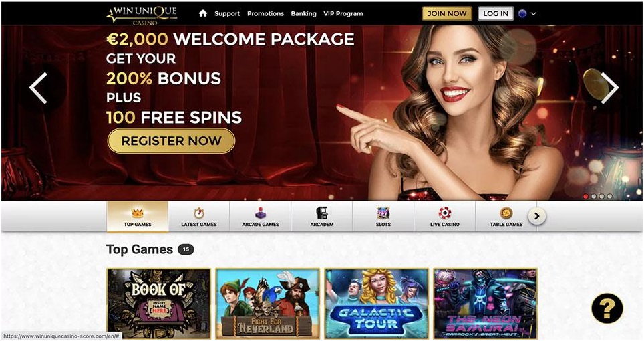Image resolution: width=644 pixels, height=341 pixels.
Task: Open the Live Casino chip category
Action: [445, 217]
